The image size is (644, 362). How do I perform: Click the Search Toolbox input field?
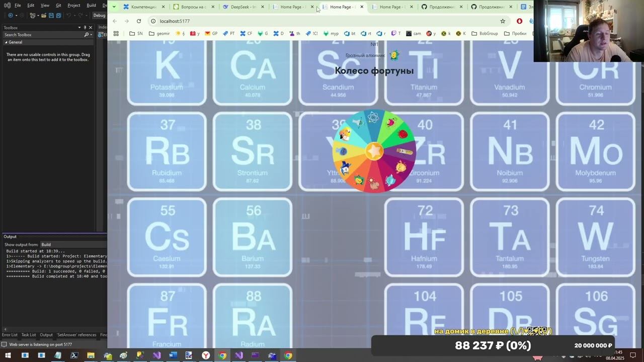[43, 35]
